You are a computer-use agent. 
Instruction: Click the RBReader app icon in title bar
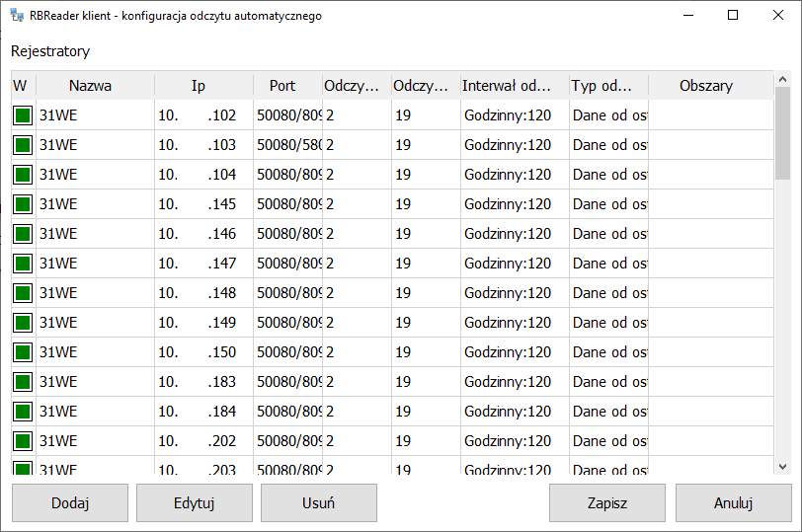click(x=17, y=16)
